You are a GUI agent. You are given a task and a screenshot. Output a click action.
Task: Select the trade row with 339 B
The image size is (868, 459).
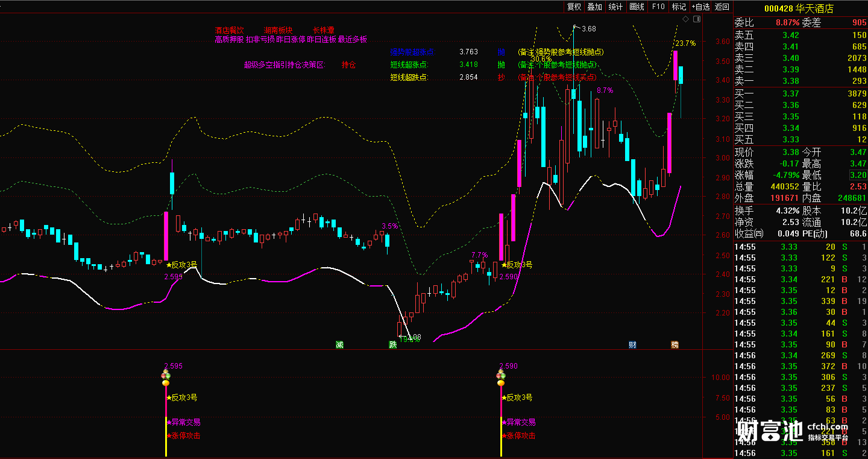[800, 301]
